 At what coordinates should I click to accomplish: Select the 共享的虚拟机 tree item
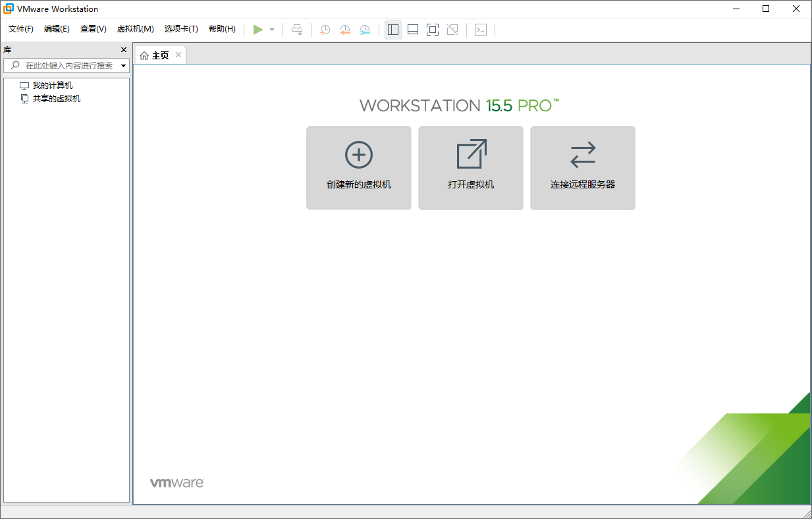56,98
